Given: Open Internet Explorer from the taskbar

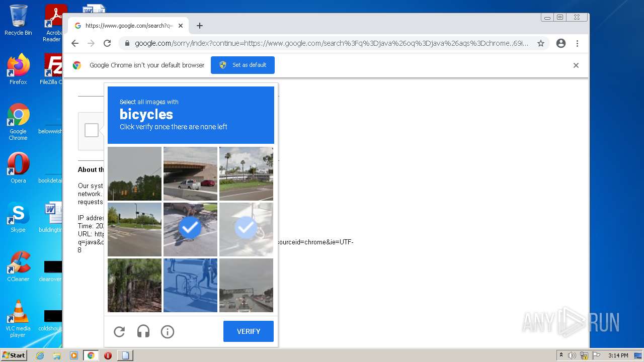Looking at the screenshot, I should [40, 355].
